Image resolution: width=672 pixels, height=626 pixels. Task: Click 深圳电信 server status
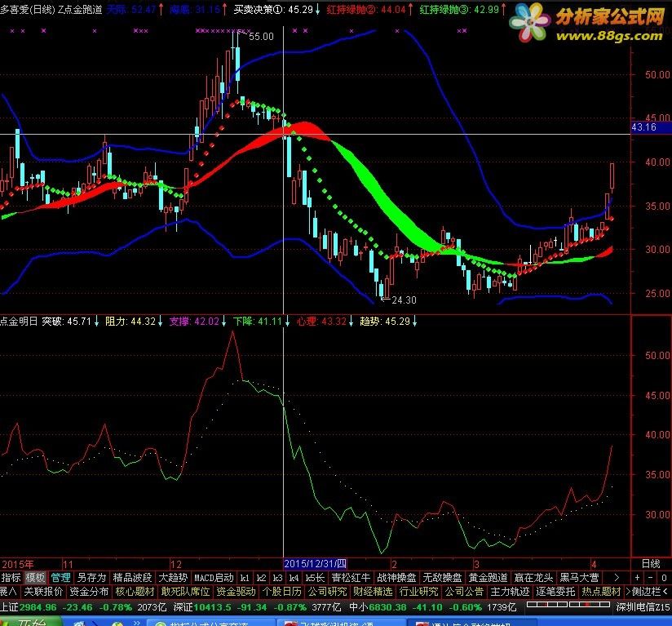[x=643, y=607]
